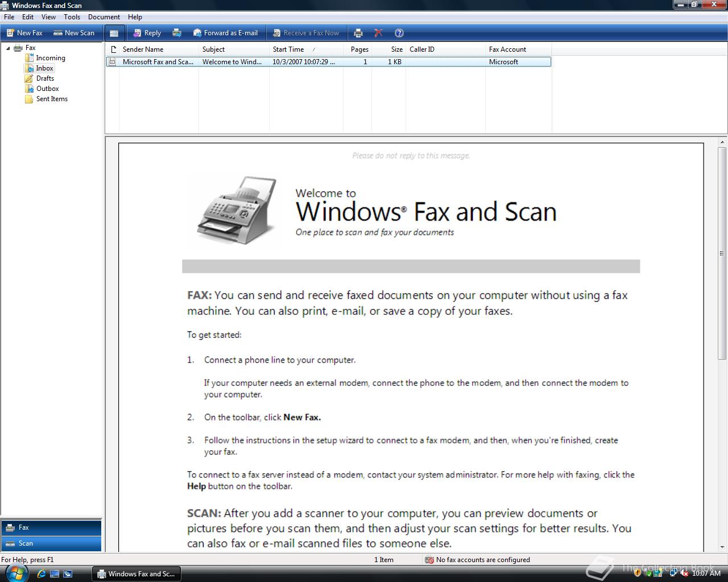The image size is (728, 582).
Task: Open the Tools menu
Action: click(x=72, y=17)
